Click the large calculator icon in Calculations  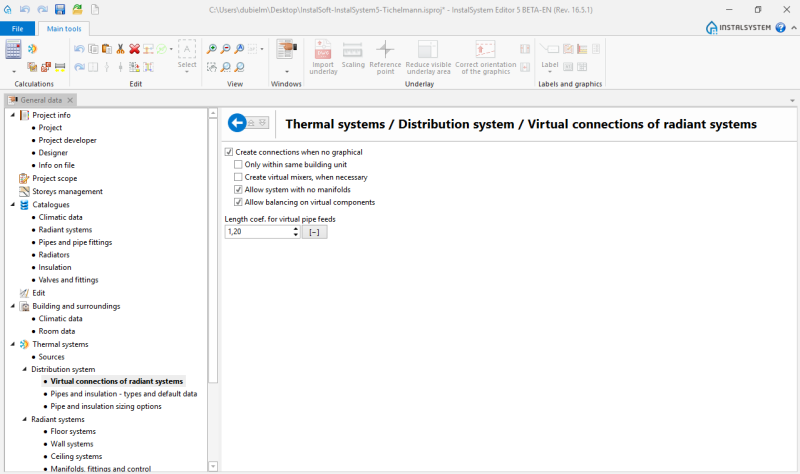click(x=13, y=49)
